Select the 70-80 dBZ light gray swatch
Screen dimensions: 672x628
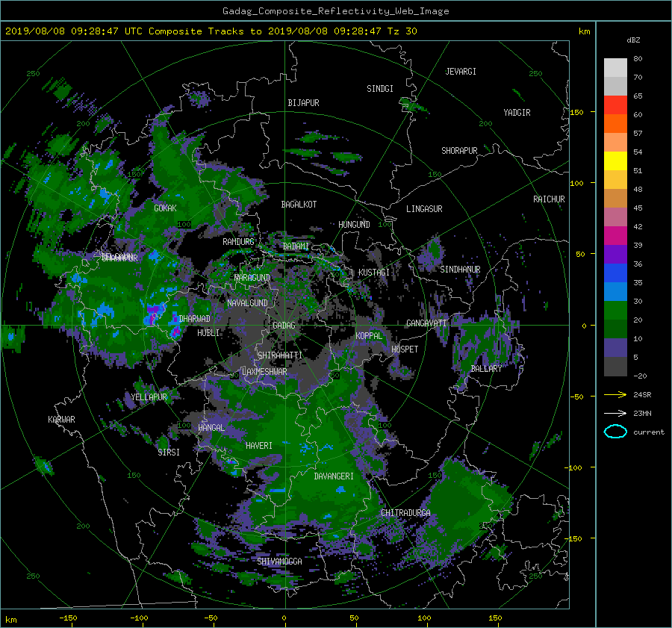(x=615, y=68)
